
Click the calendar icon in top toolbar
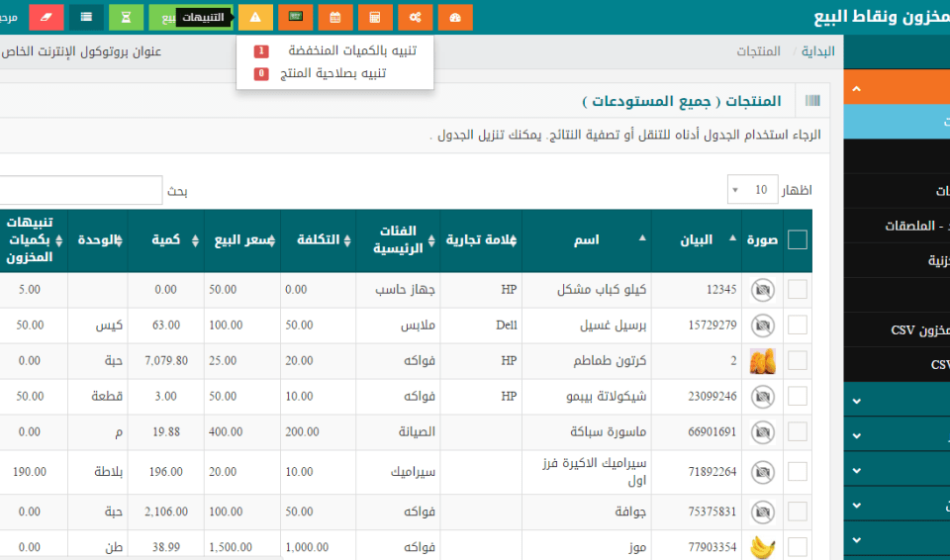335,18
